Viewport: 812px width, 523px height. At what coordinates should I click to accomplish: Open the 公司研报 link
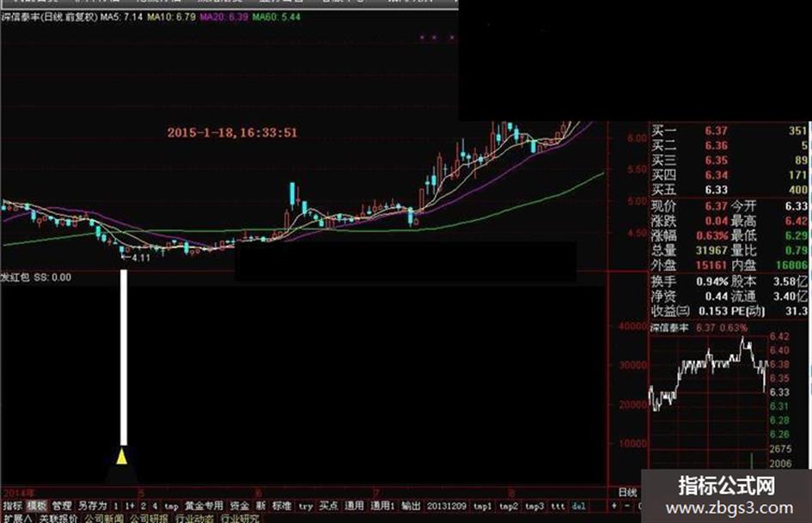pyautogui.click(x=150, y=519)
